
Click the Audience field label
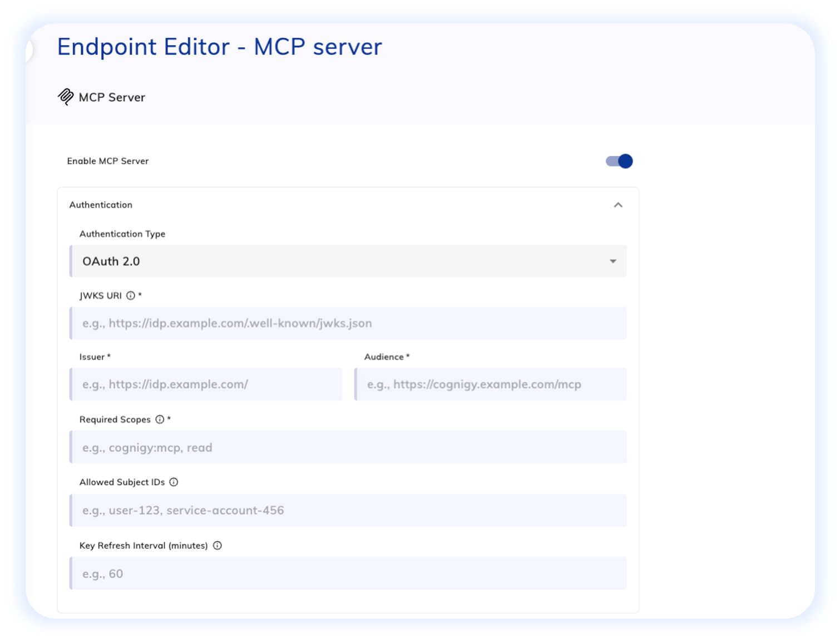(387, 357)
